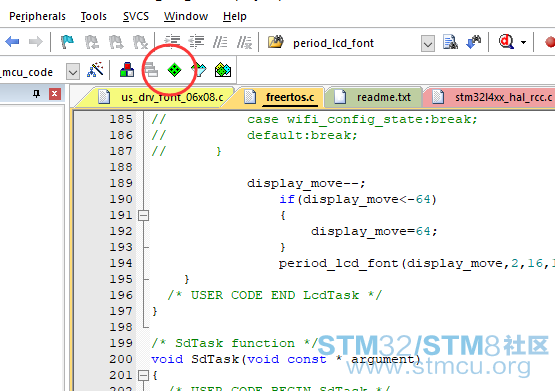Open the Window menu
Image resolution: width=555 pixels, height=391 pixels.
[186, 16]
